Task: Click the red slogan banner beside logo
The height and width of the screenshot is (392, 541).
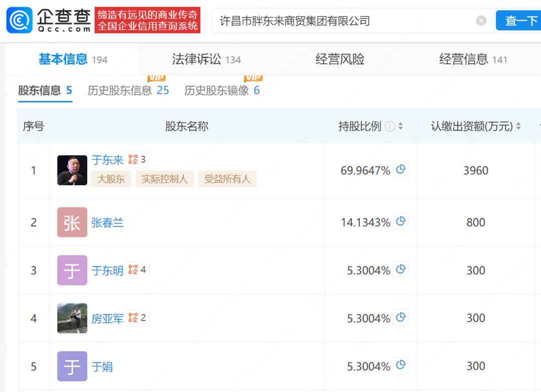Action: (147, 20)
